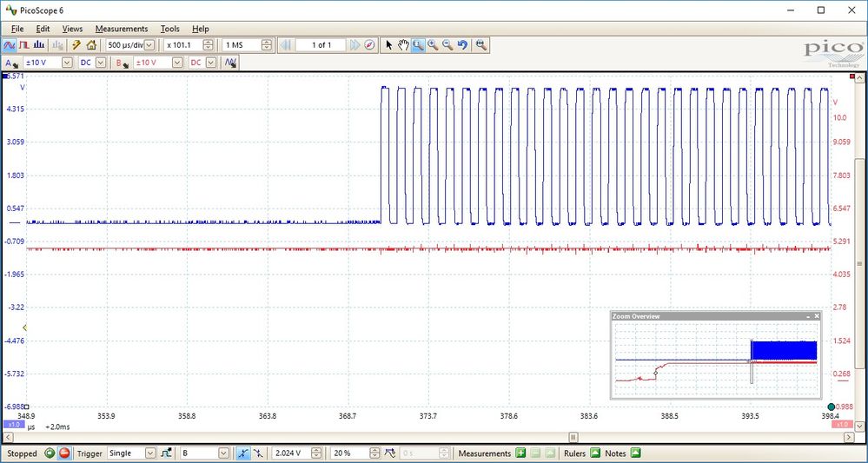Click the vertical scrollbar down arrow

[x=859, y=427]
